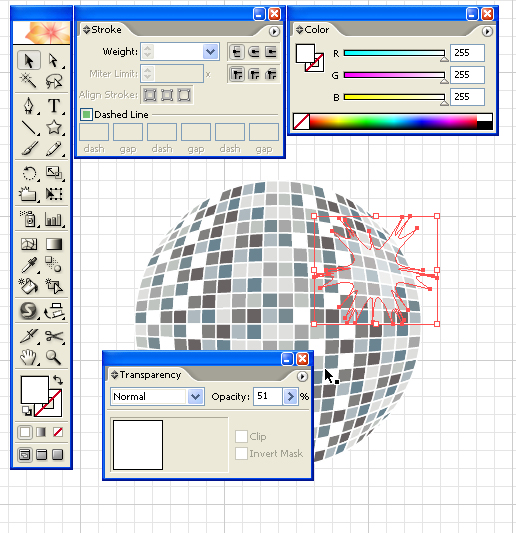516x533 pixels.
Task: Select the Mesh tool
Action: [x=29, y=244]
